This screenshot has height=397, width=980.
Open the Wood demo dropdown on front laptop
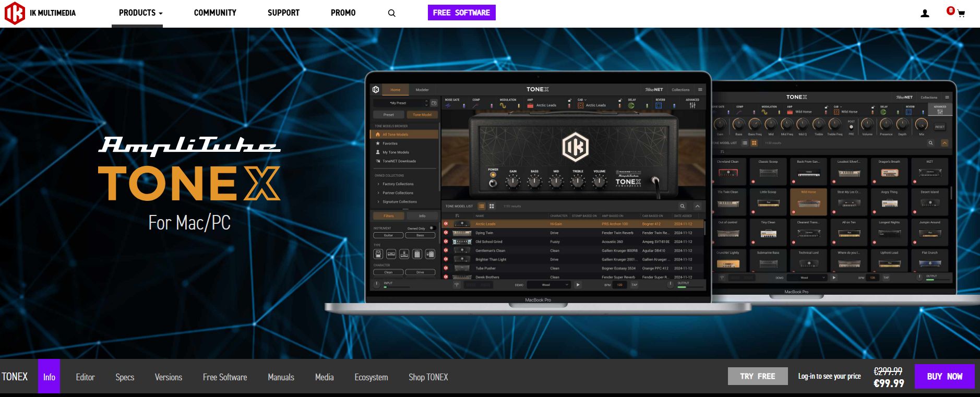tap(548, 285)
